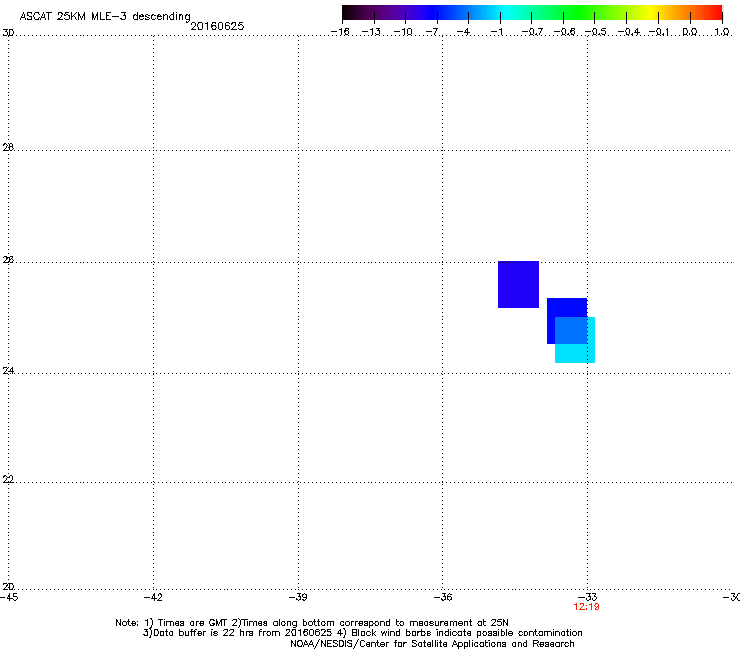The width and height of the screenshot is (740, 650).
Task: Click the -16 label on the color scale
Action: click(x=340, y=32)
